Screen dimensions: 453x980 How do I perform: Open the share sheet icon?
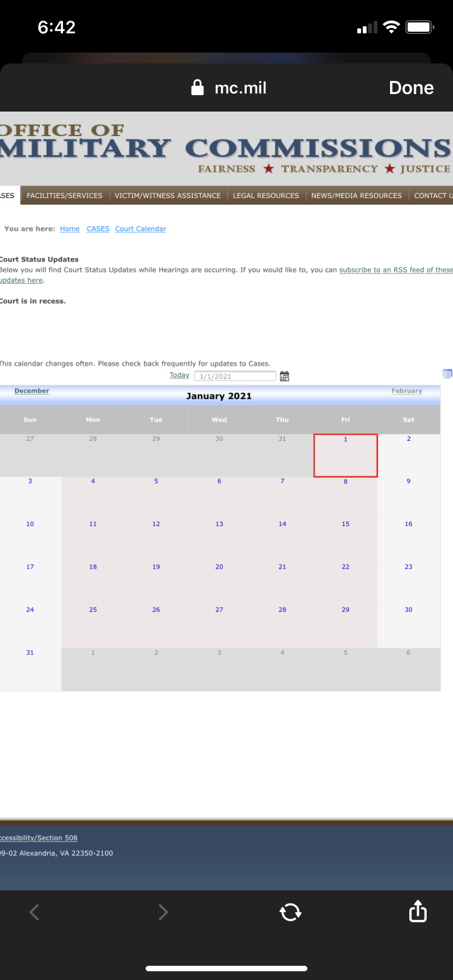417,911
